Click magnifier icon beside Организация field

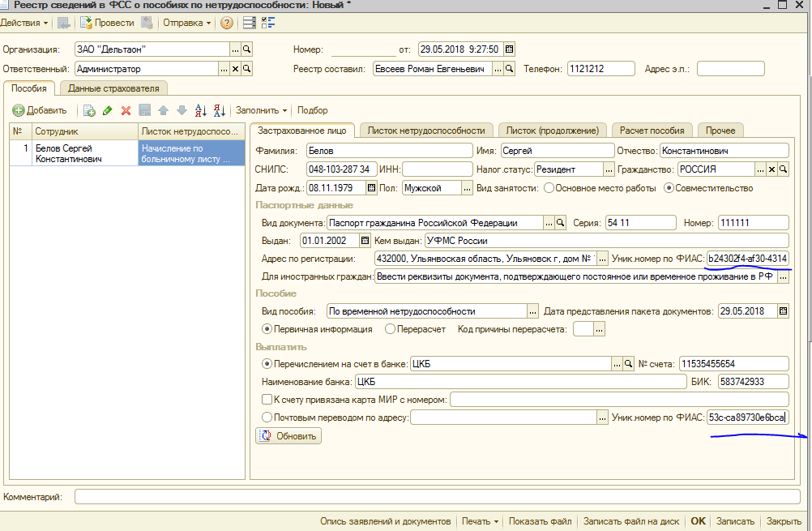point(247,49)
